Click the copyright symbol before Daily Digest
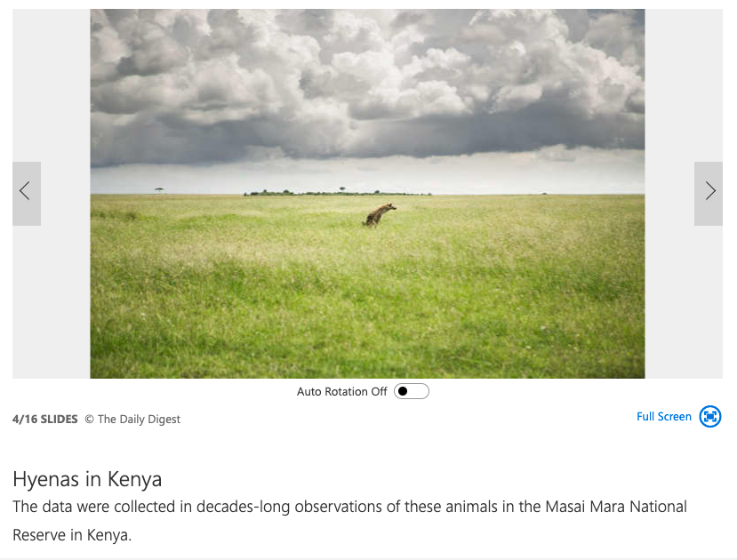 89,419
